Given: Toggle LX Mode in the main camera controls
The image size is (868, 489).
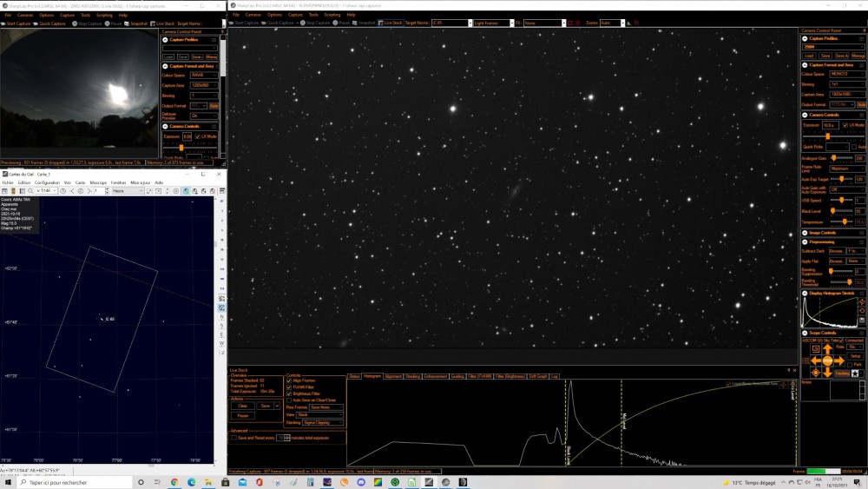Looking at the screenshot, I should (845, 125).
